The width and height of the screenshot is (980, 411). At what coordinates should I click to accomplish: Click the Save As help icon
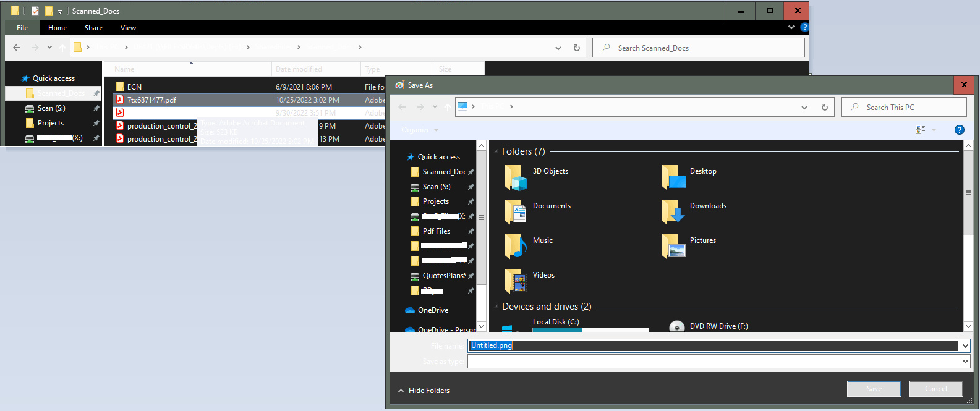(959, 130)
